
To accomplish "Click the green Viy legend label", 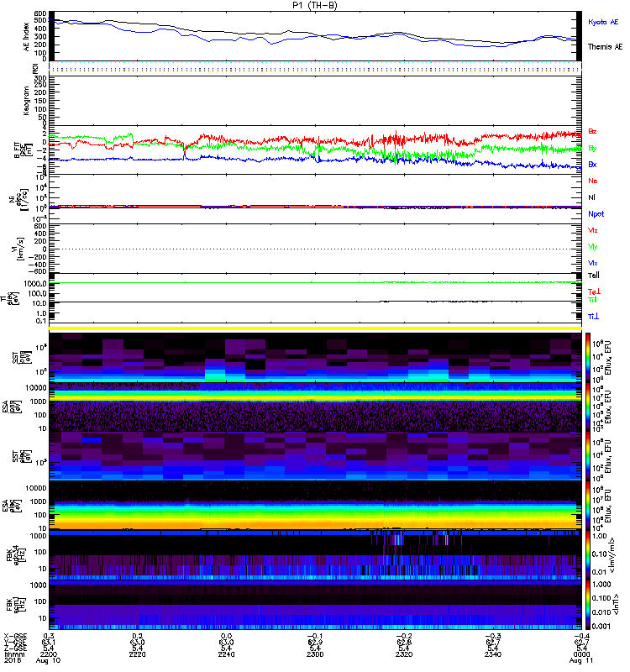I will [593, 247].
